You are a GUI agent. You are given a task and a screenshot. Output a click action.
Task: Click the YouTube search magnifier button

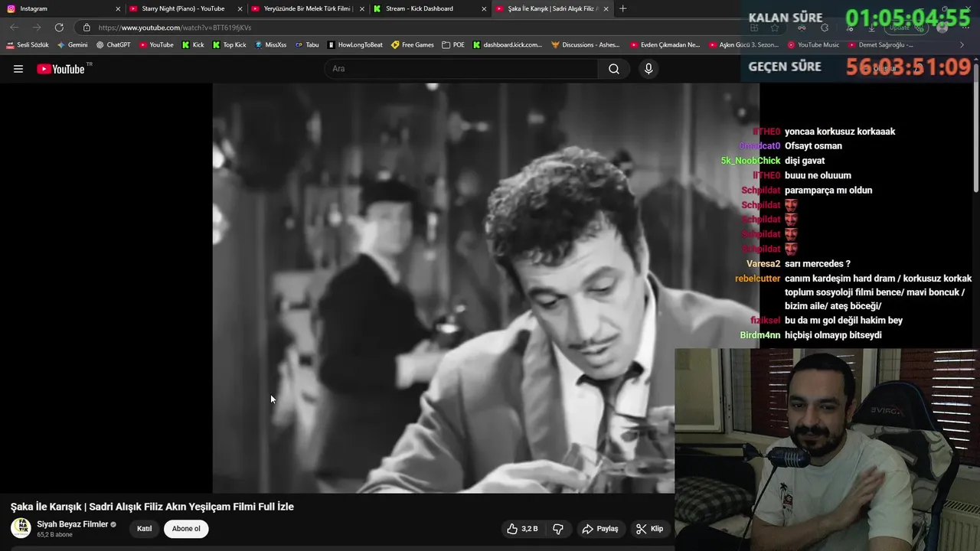[x=614, y=69]
